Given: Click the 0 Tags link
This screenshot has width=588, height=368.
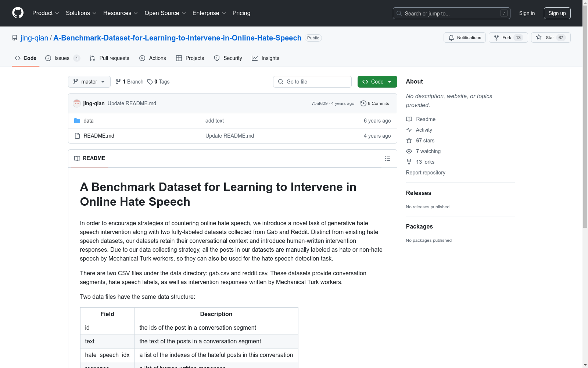Looking at the screenshot, I should click(158, 82).
